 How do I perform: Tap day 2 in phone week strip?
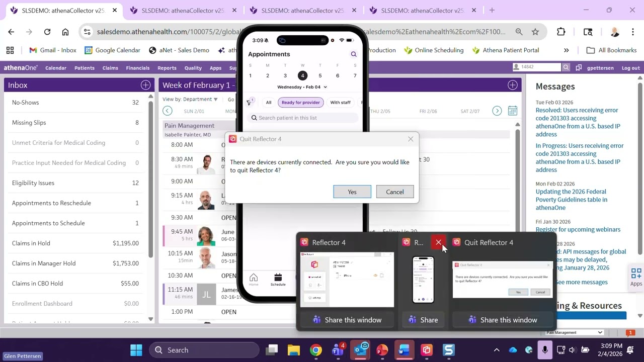point(268,75)
